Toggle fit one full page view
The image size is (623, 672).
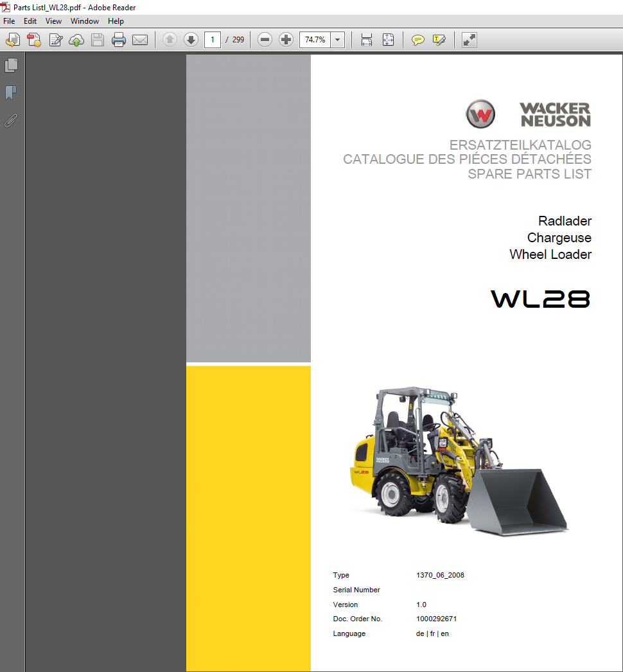(388, 40)
